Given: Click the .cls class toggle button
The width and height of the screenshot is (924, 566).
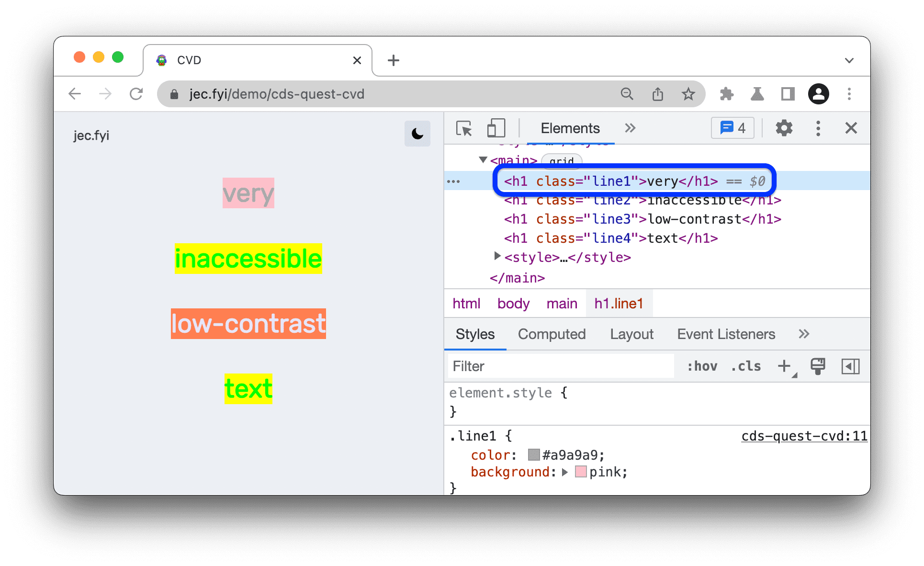Looking at the screenshot, I should pyautogui.click(x=747, y=365).
